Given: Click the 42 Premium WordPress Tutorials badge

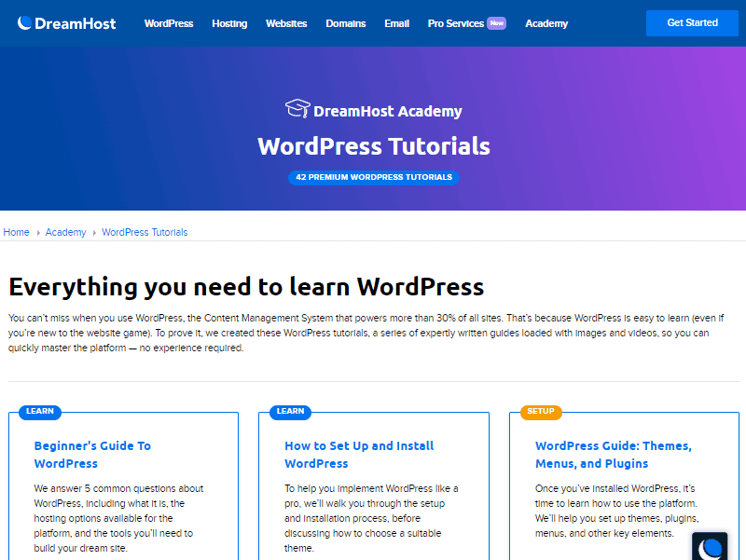Looking at the screenshot, I should pyautogui.click(x=374, y=177).
